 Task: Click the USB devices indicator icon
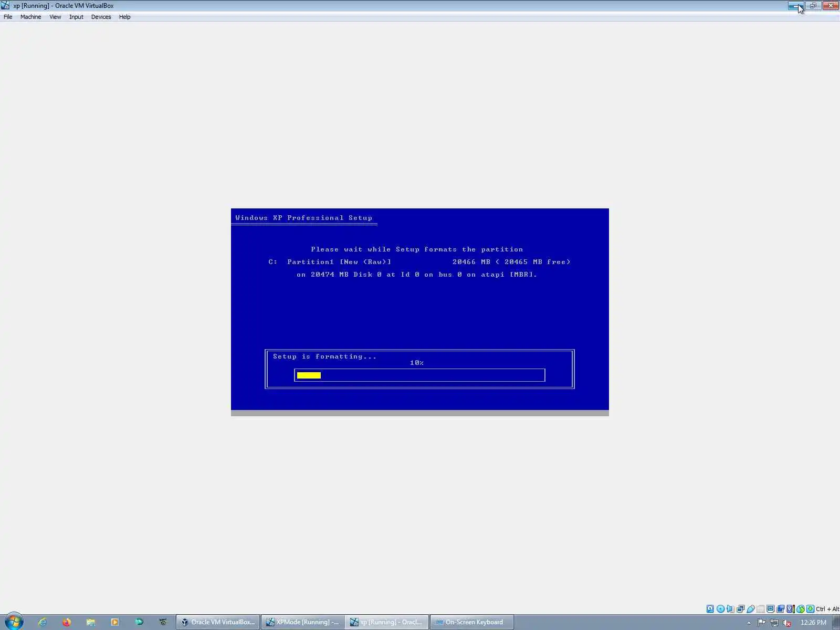[751, 609]
